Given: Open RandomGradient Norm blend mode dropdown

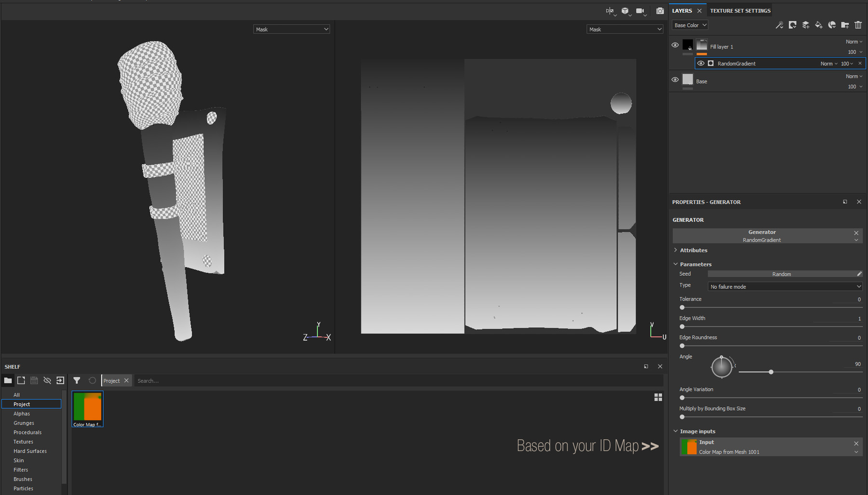Looking at the screenshot, I should pos(829,64).
